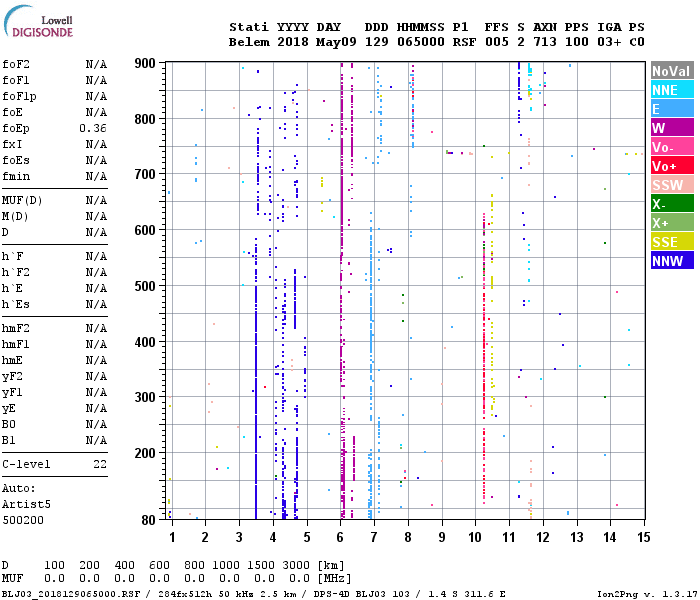This screenshot has height=600, width=700.
Task: Click the BLJ03 RSF filename footer text
Action: [71, 594]
